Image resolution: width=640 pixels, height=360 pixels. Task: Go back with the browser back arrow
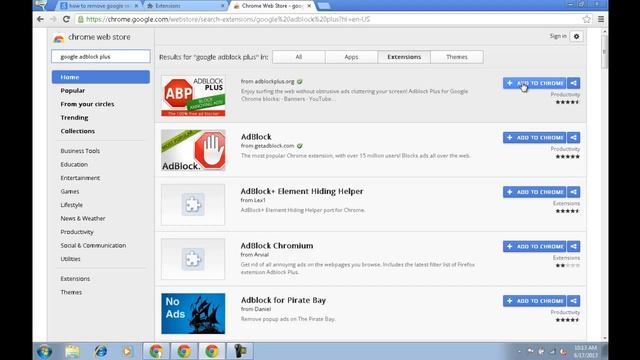click(x=40, y=19)
